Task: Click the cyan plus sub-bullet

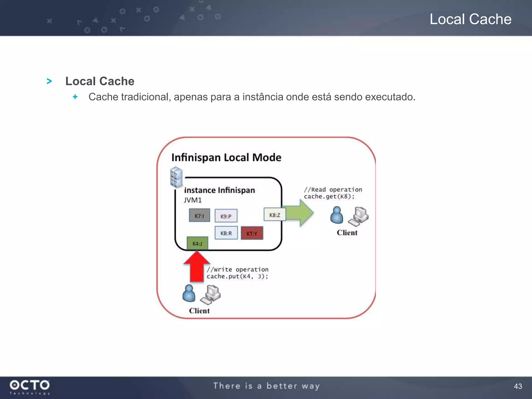Action: pyautogui.click(x=75, y=97)
